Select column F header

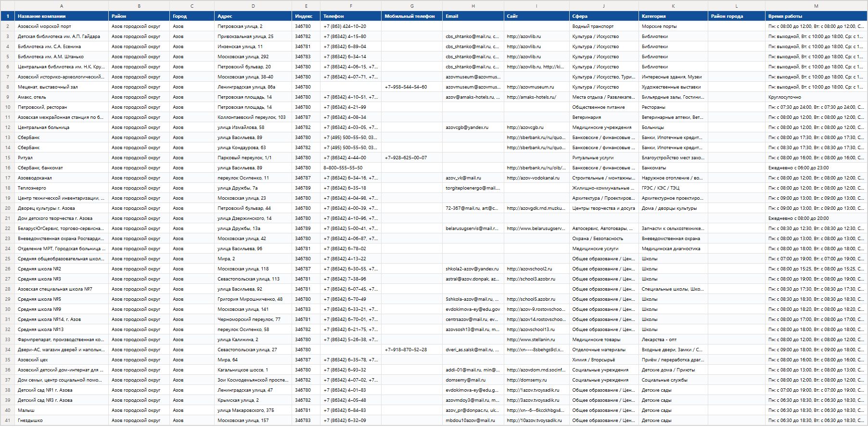coord(351,6)
